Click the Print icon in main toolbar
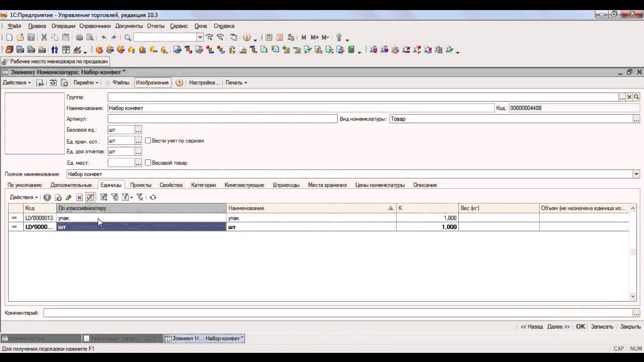 (79, 38)
